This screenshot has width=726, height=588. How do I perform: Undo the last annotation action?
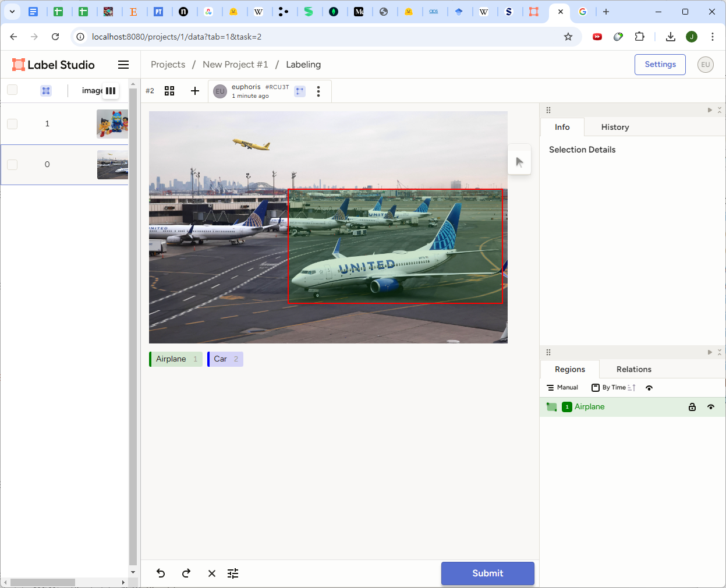coord(161,573)
